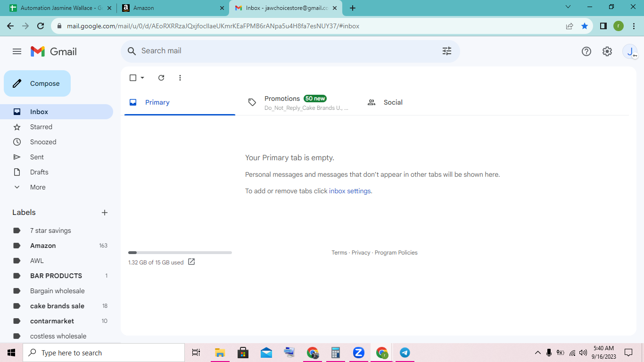Open 7 star savings label

[x=57, y=230]
